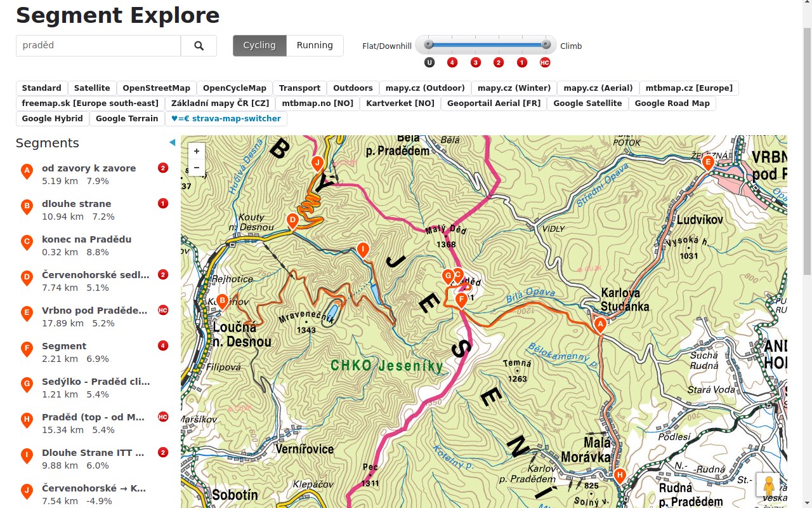Select Geoportail Aerial [FR] layer
This screenshot has height=508, width=812.
click(494, 104)
